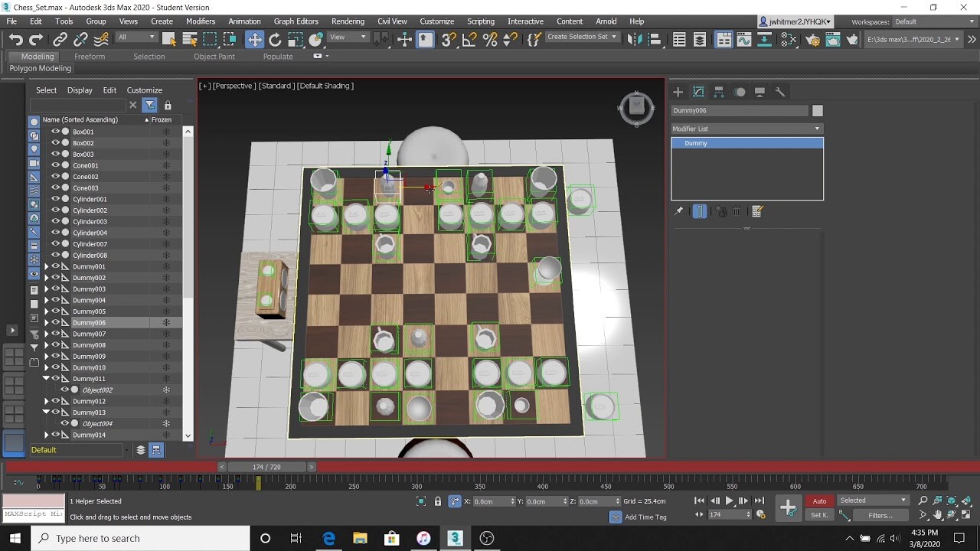Viewport: 980px width, 551px height.
Task: Switch to the Freeform ribbon tab
Action: point(90,56)
